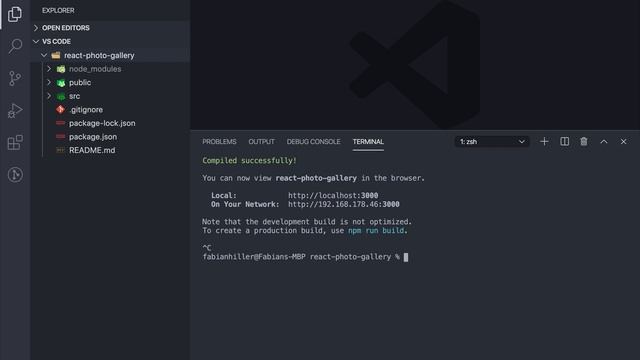
Task: Open the README.md file
Action: [x=92, y=150]
